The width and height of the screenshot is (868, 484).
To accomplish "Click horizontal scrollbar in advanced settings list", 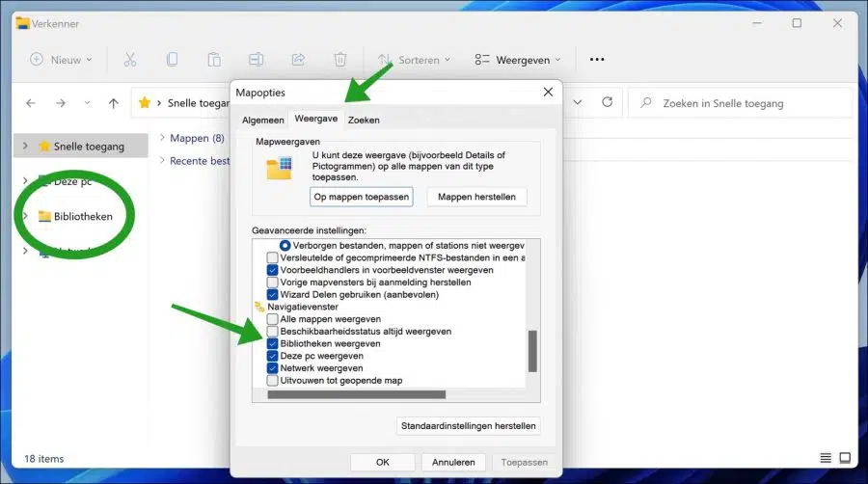I will pos(357,395).
